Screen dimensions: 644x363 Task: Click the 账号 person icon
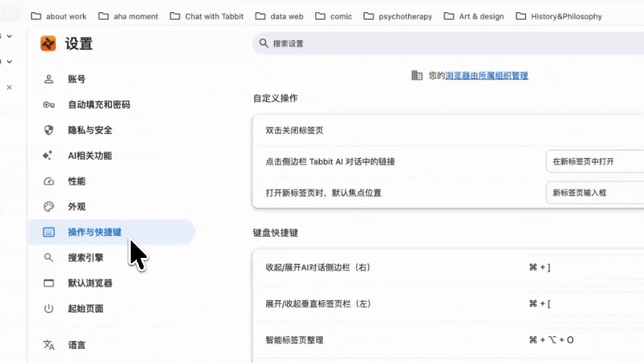[x=48, y=79]
